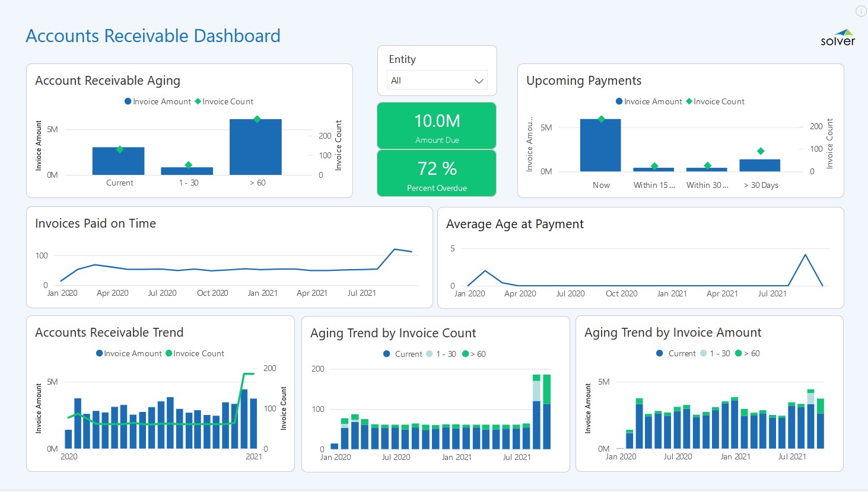The width and height of the screenshot is (868, 492).
Task: Select the Now bar in Upcoming Payments
Action: point(600,146)
